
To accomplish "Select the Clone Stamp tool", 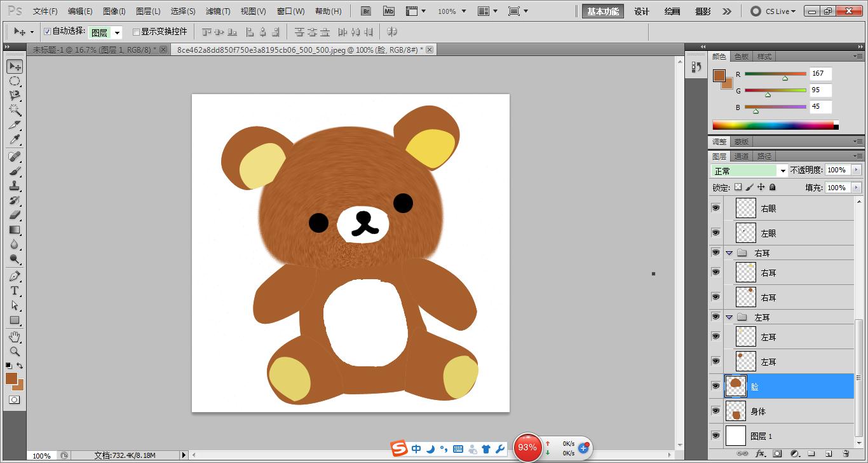I will (15, 186).
